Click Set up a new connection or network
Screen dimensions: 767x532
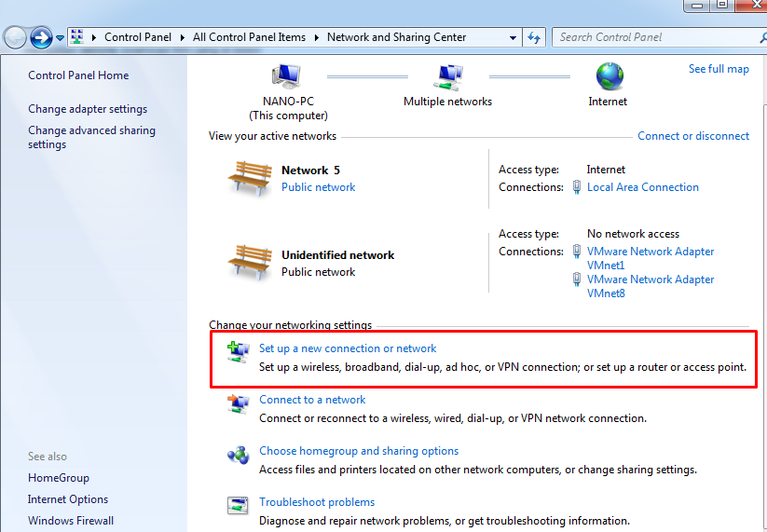click(x=348, y=348)
